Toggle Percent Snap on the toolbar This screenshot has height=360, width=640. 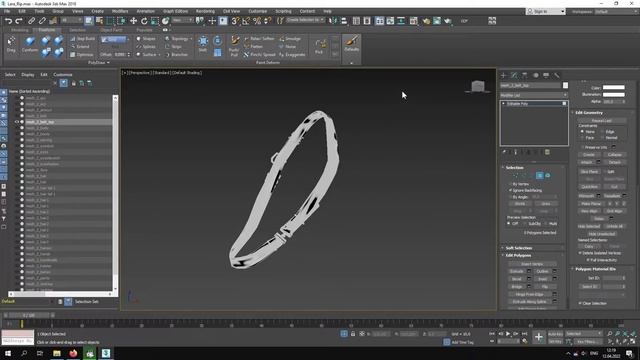coord(257,21)
